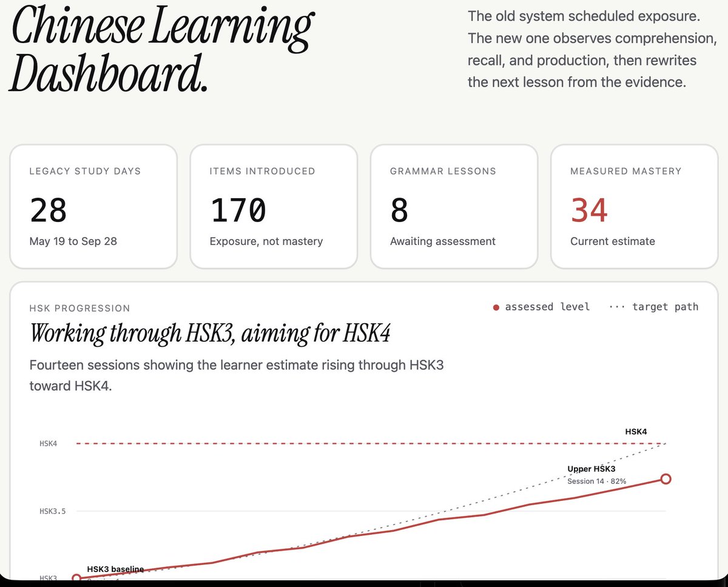Click the 'Working through HSK3, aiming for HSK4' heading

209,333
